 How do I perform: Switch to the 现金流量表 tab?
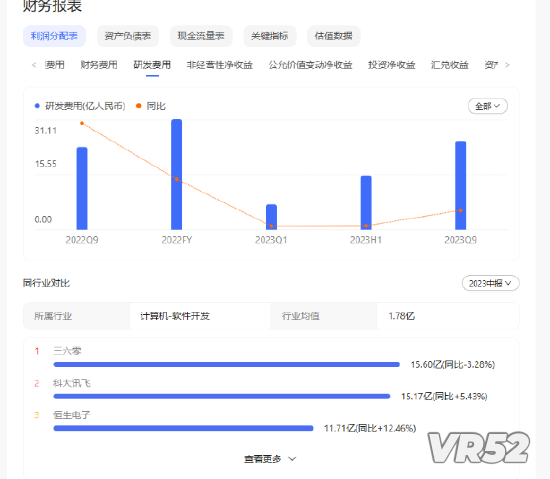click(x=201, y=36)
